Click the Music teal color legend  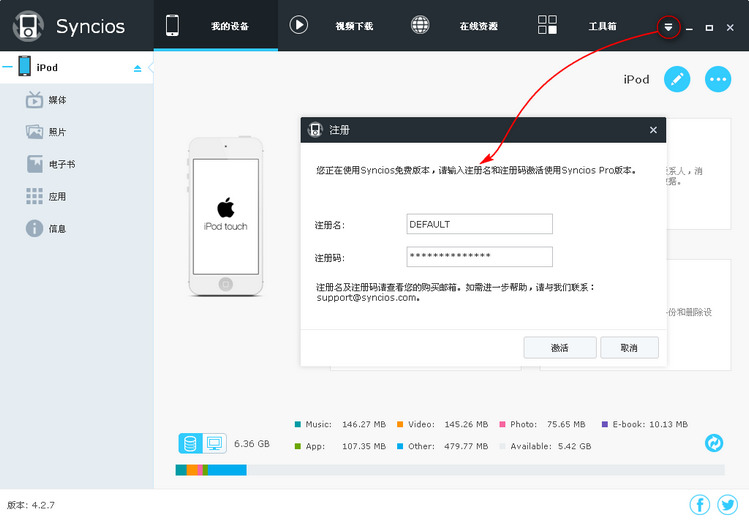pyautogui.click(x=298, y=424)
